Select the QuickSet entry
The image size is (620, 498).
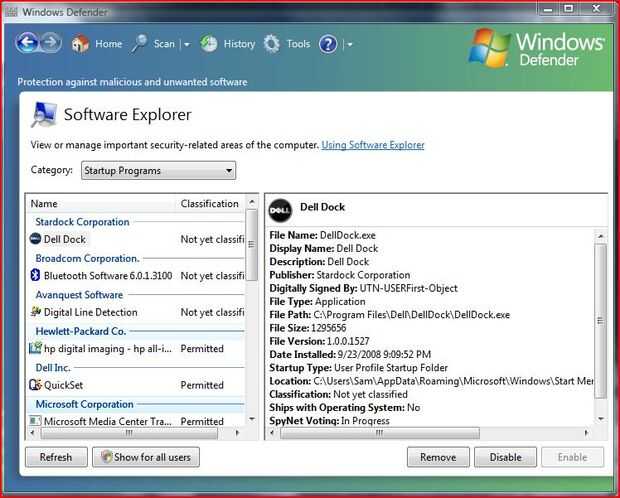click(136, 384)
